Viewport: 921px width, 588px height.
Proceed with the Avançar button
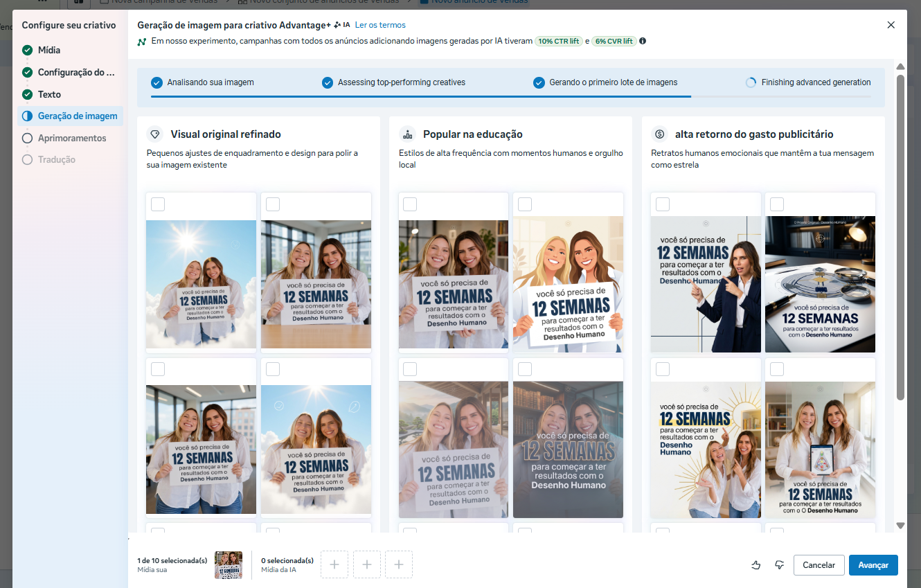click(x=873, y=565)
